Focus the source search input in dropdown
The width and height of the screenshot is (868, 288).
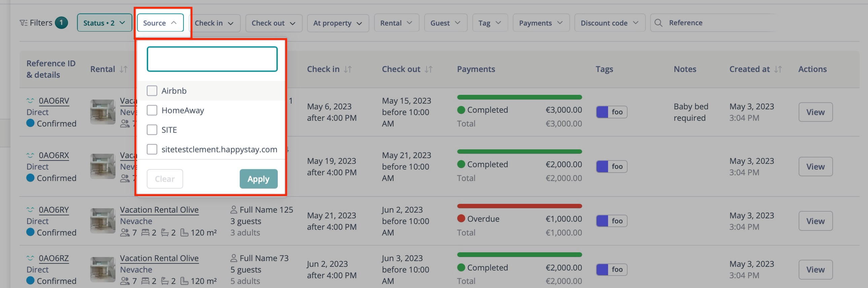[212, 59]
